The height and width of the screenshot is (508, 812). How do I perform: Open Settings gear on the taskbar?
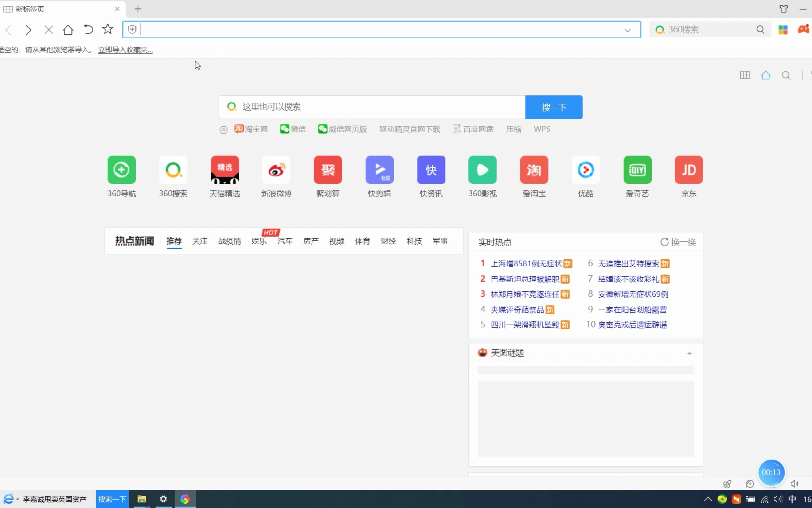click(x=163, y=499)
